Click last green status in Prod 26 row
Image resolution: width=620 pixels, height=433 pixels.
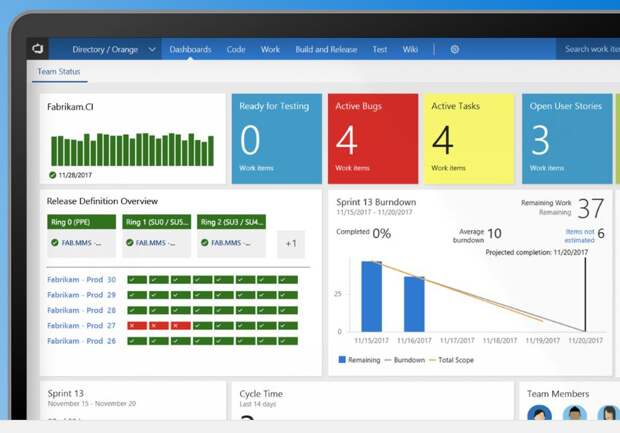(x=288, y=341)
